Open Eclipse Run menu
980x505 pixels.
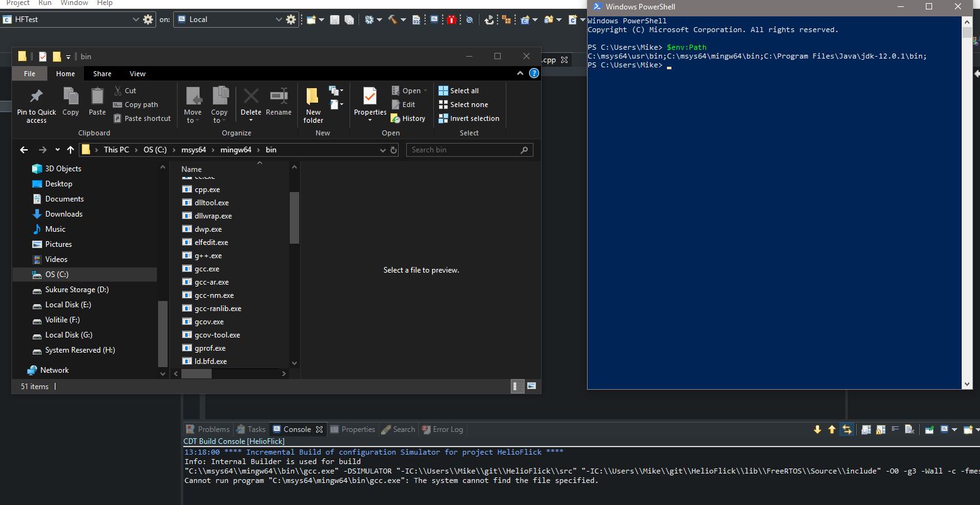tap(45, 3)
